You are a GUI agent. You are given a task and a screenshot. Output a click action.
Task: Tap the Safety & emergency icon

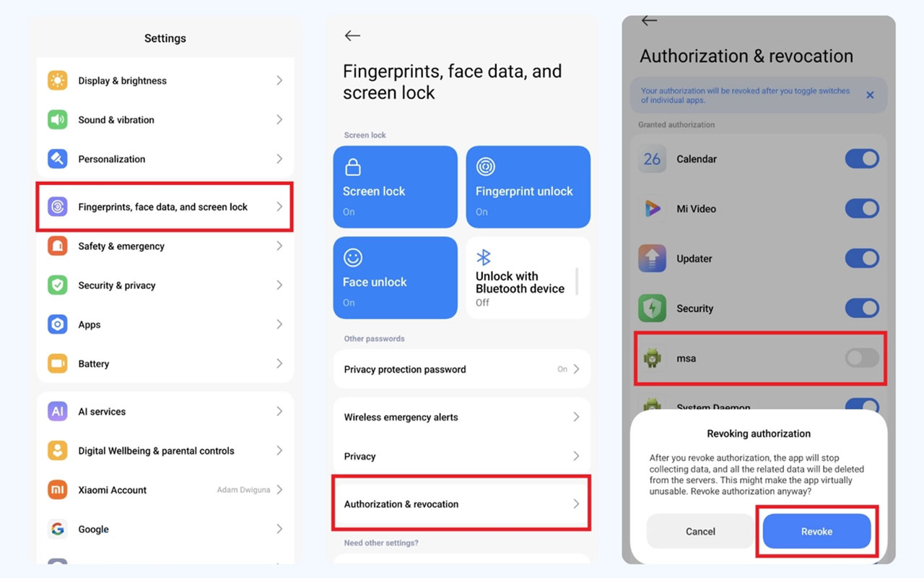click(x=58, y=246)
